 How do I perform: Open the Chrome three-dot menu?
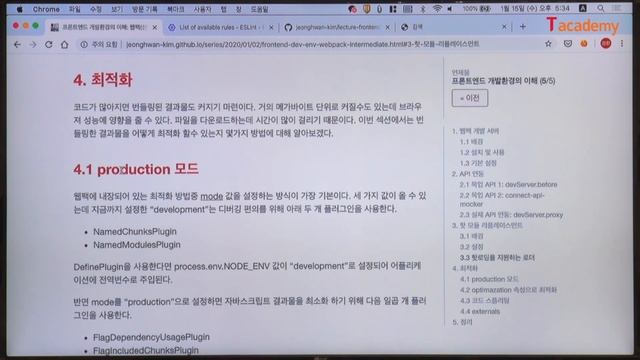[x=622, y=43]
